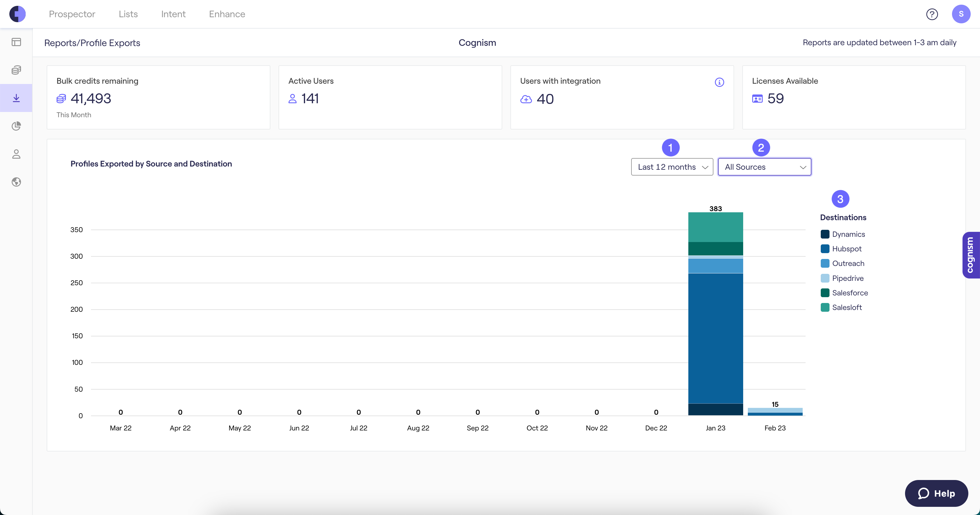Open the dashboard layout sidebar icon
This screenshot has width=980, height=515.
(16, 42)
